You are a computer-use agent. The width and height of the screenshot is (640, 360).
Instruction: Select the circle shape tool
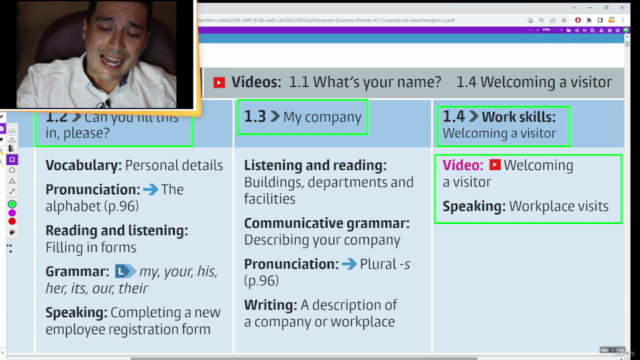click(x=12, y=170)
